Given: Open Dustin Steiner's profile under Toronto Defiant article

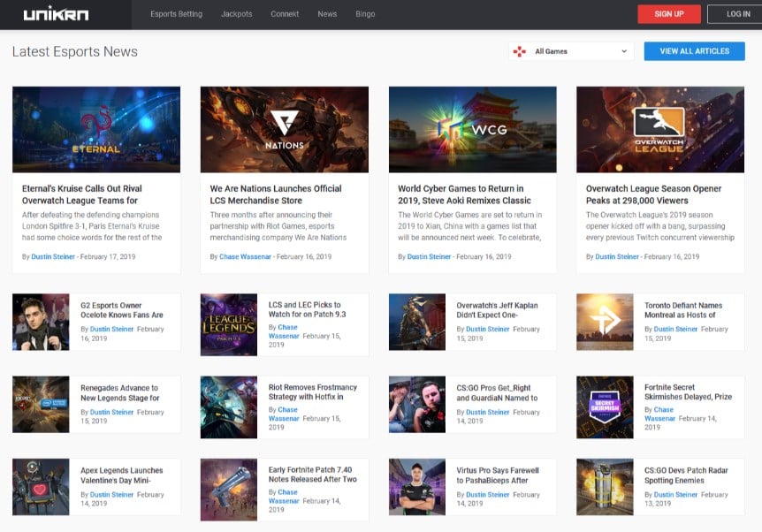Looking at the screenshot, I should click(x=675, y=329).
